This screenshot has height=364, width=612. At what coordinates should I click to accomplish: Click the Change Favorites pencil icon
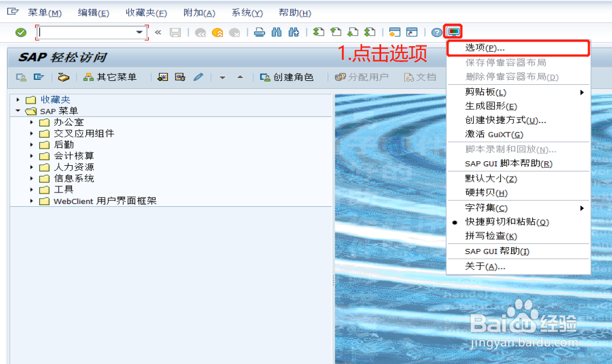coord(198,77)
